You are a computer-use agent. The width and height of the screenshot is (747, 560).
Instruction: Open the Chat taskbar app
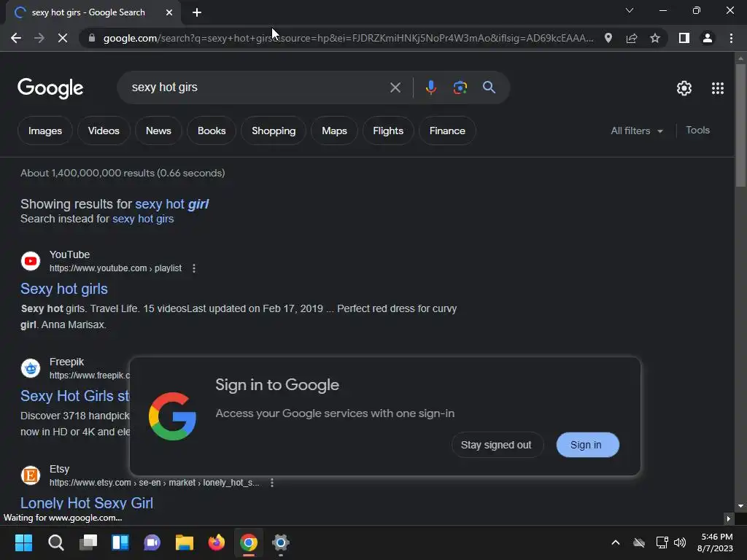(x=152, y=542)
